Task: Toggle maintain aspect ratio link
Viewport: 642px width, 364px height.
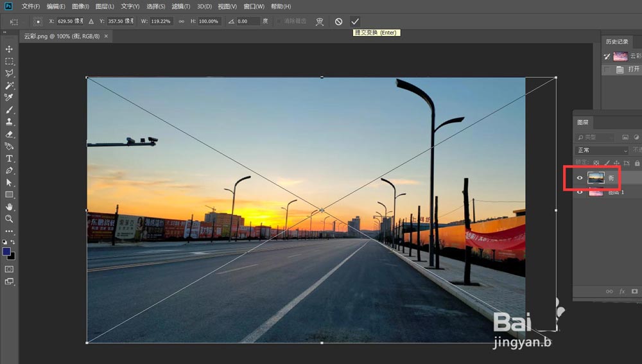Action: coord(182,21)
